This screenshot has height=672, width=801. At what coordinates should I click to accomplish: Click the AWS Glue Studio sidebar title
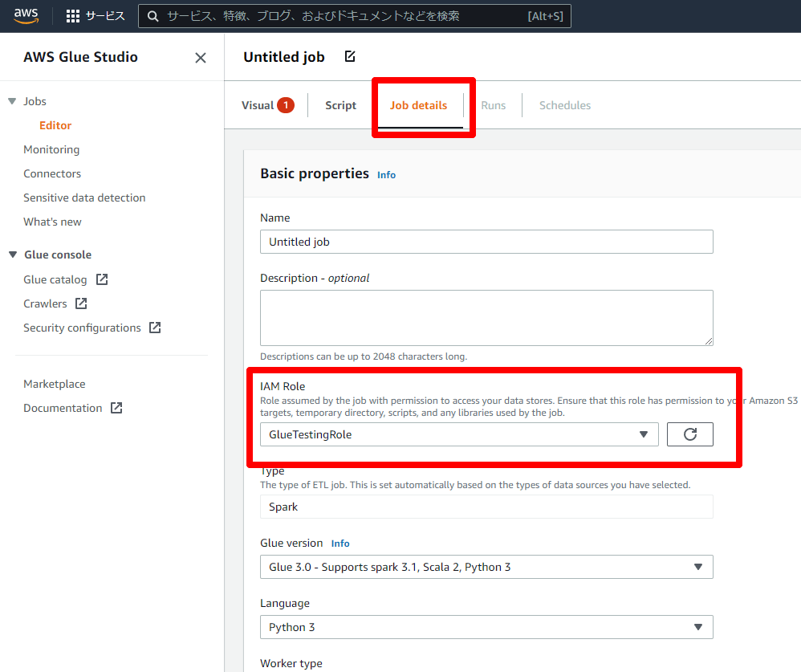[81, 57]
